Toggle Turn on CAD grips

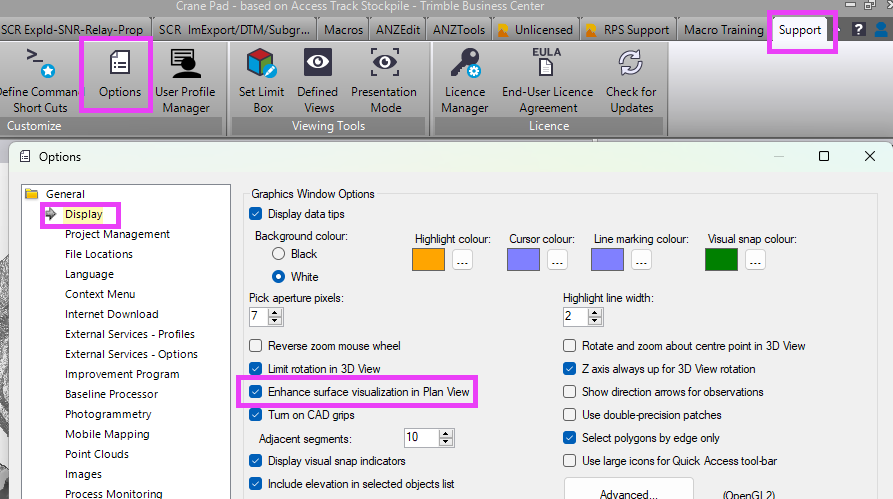[x=256, y=415]
